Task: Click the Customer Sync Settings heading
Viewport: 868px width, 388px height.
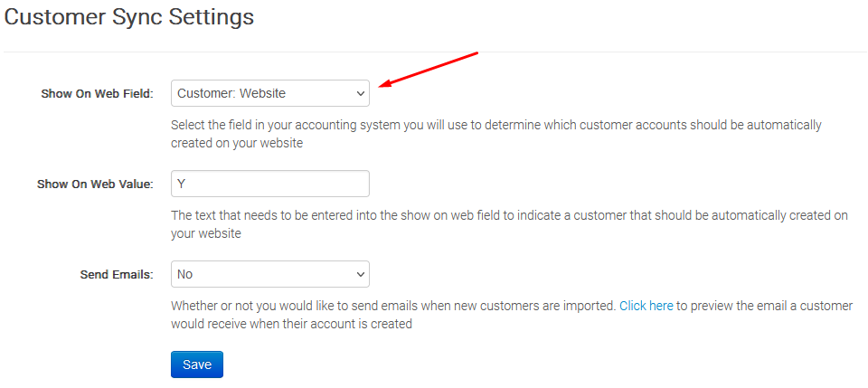Action: click(129, 16)
